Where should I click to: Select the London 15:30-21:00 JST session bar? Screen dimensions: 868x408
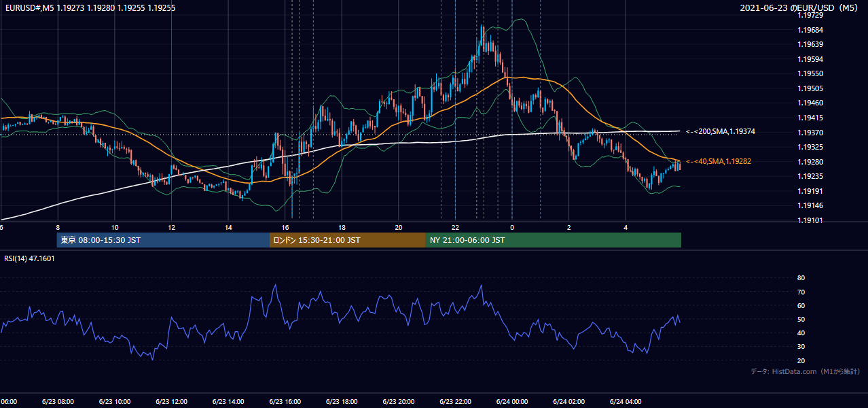(348, 240)
